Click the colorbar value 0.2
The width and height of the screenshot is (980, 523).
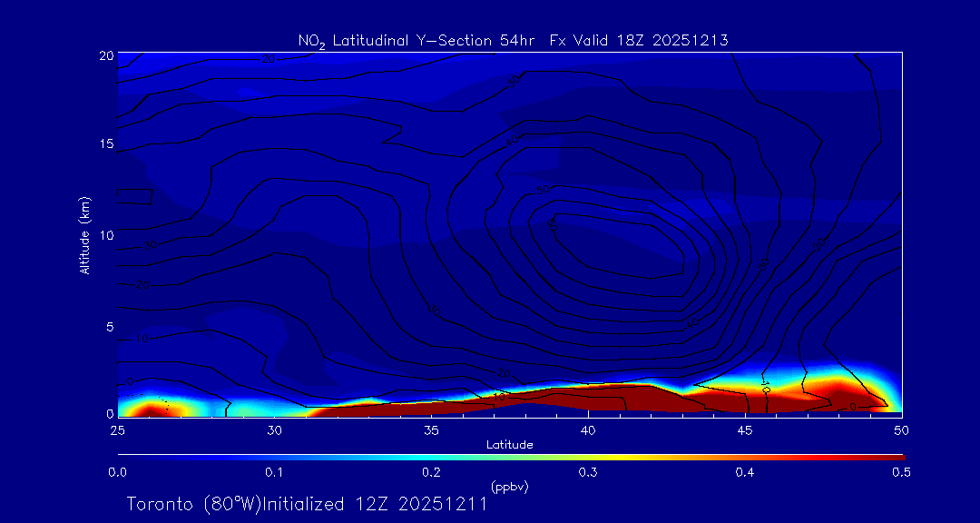(431, 473)
